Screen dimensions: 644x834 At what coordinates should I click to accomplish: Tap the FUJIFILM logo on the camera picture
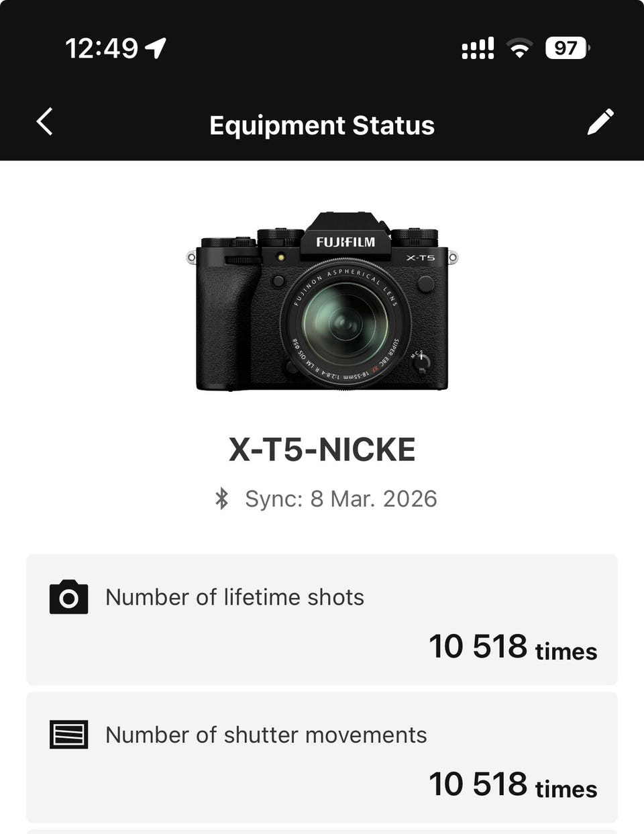click(x=345, y=242)
